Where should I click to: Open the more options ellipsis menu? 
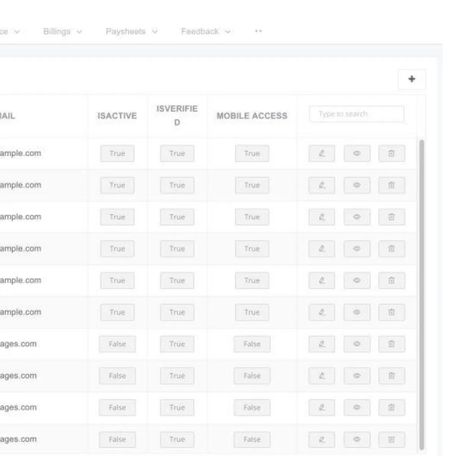[258, 32]
